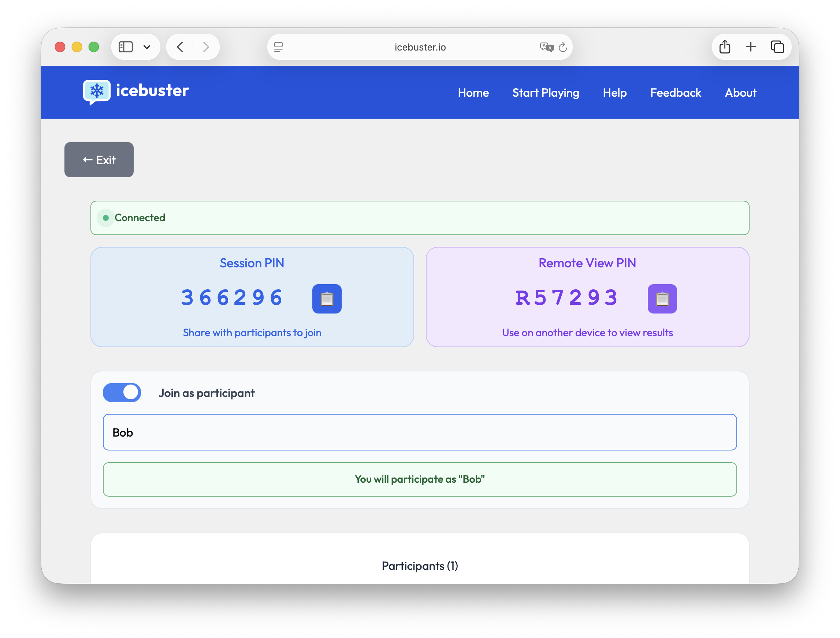Go to the Help page
Screen dimensions: 840x638
pos(614,93)
